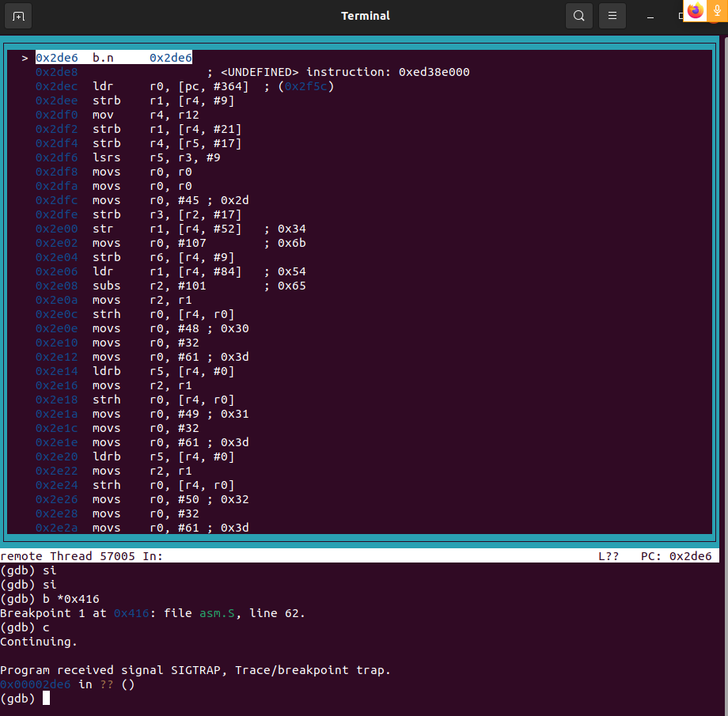Click the orange microphone icon
The image size is (728, 716).
click(717, 11)
